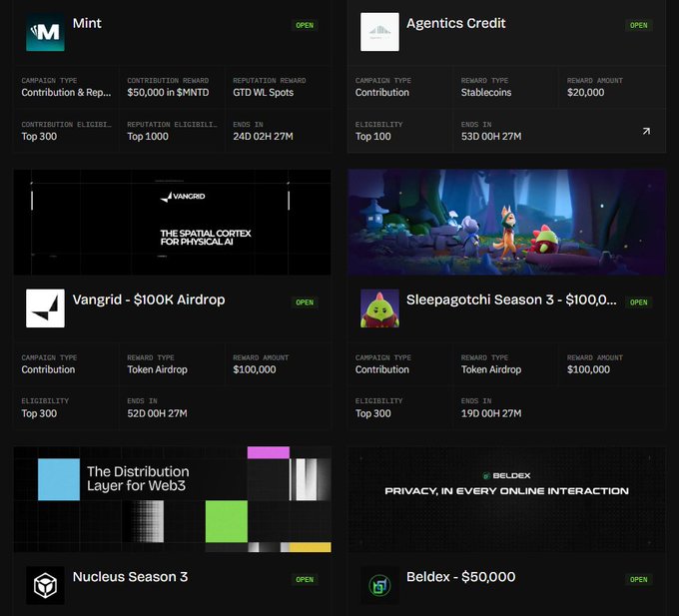Click the Vangrid arrow logo tile
Screen dimensions: 679x616
tap(45, 308)
